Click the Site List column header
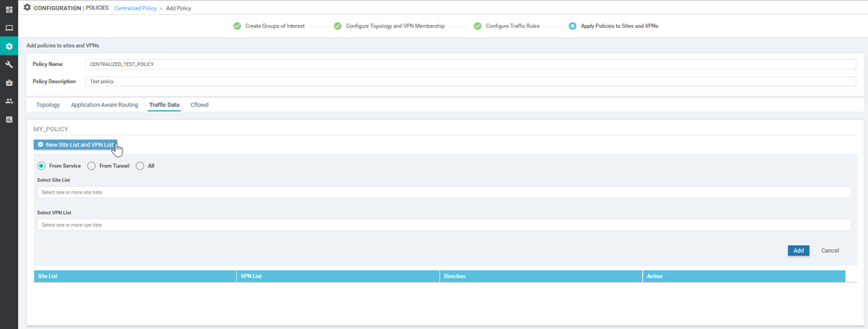The height and width of the screenshot is (329, 868). (135, 276)
